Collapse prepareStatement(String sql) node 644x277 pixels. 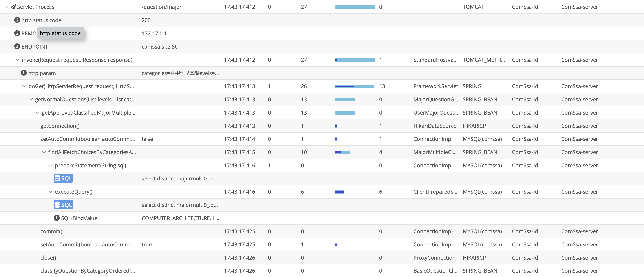51,165
